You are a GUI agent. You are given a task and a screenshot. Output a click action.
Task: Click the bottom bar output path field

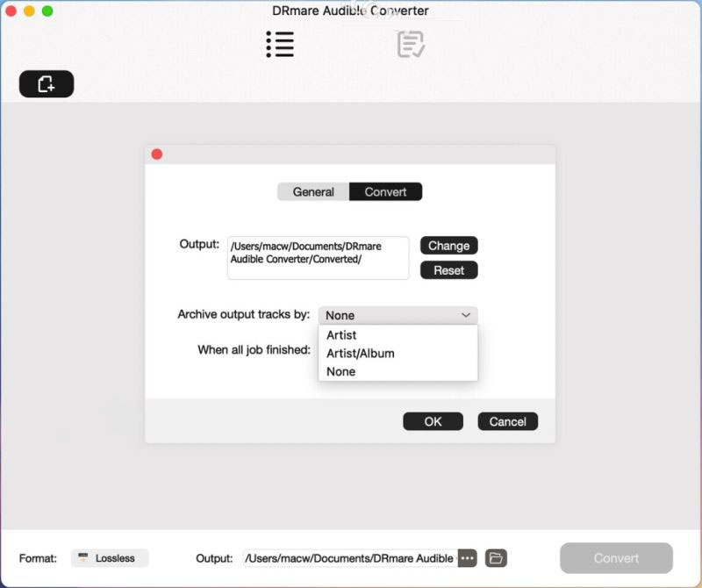pyautogui.click(x=350, y=558)
